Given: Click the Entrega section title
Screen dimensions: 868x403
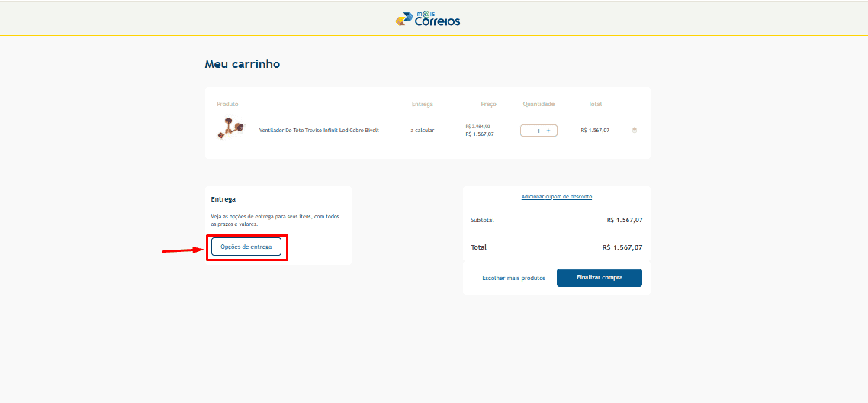Looking at the screenshot, I should point(223,199).
